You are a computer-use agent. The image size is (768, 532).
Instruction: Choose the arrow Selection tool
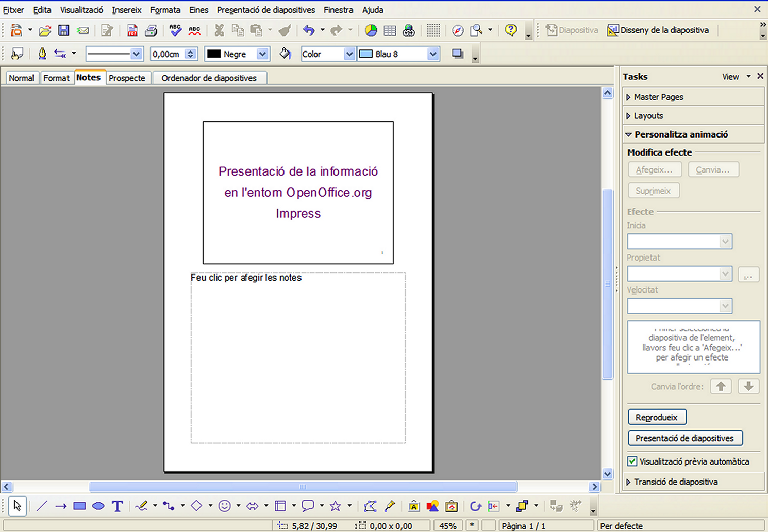[18, 506]
